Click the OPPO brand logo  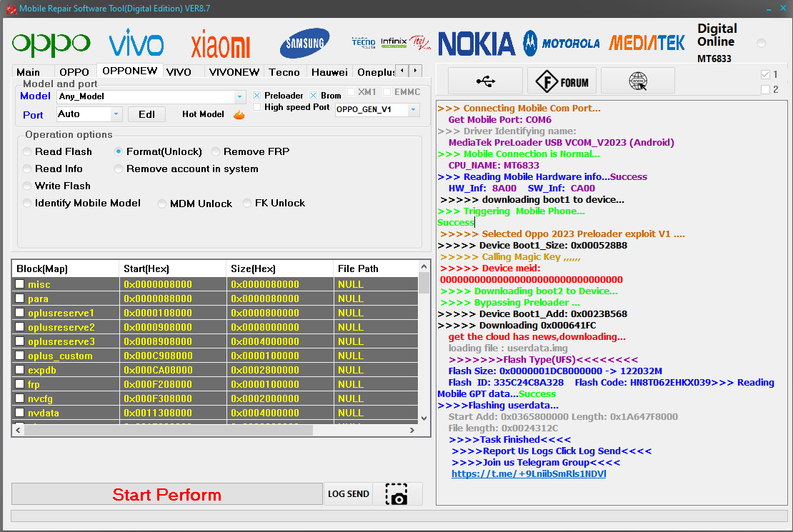[x=51, y=44]
